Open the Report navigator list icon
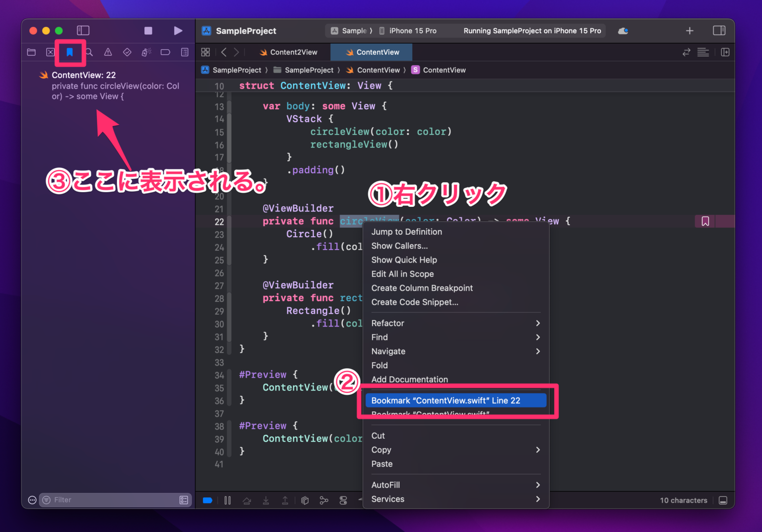 (x=184, y=52)
